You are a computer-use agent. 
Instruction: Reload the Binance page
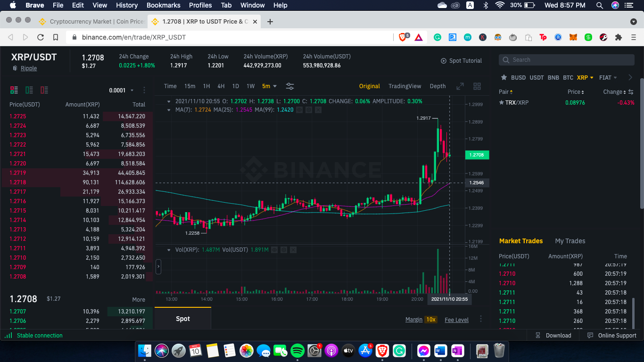click(41, 37)
